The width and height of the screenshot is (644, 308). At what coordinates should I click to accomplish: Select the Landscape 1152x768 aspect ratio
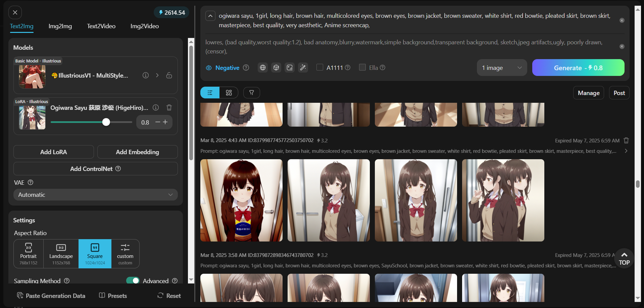(61, 254)
